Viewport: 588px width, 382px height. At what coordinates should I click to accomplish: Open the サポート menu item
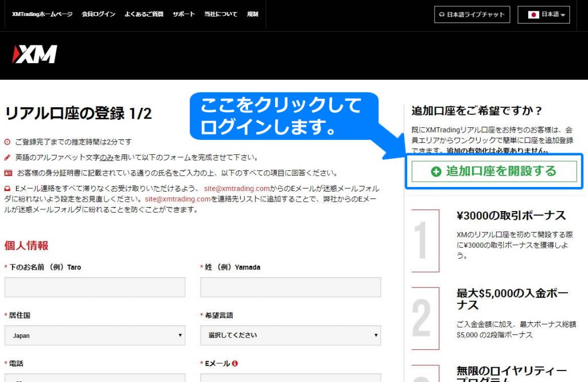[184, 14]
